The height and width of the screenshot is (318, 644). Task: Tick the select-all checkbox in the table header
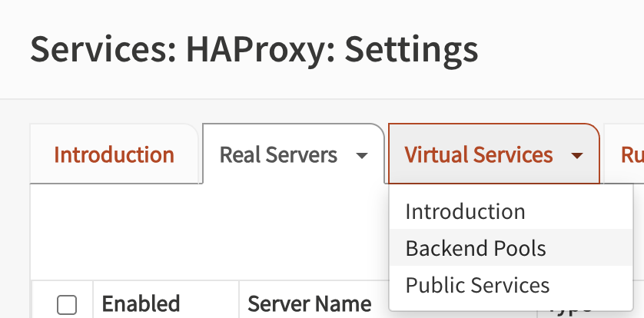coord(68,305)
